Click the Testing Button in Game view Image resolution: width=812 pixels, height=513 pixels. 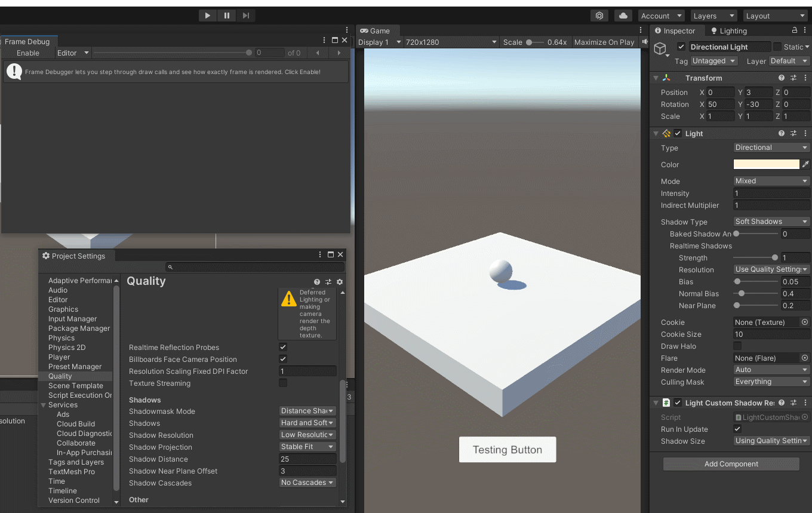click(x=507, y=450)
